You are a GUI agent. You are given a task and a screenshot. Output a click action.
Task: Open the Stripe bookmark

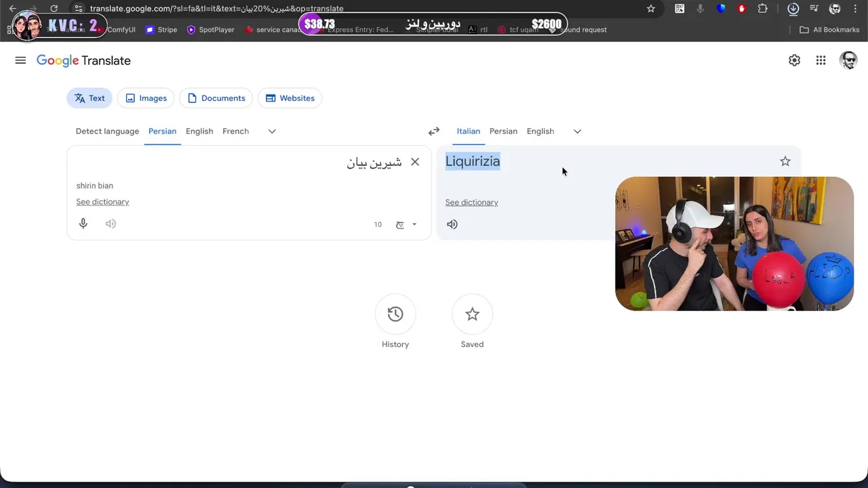tap(161, 30)
